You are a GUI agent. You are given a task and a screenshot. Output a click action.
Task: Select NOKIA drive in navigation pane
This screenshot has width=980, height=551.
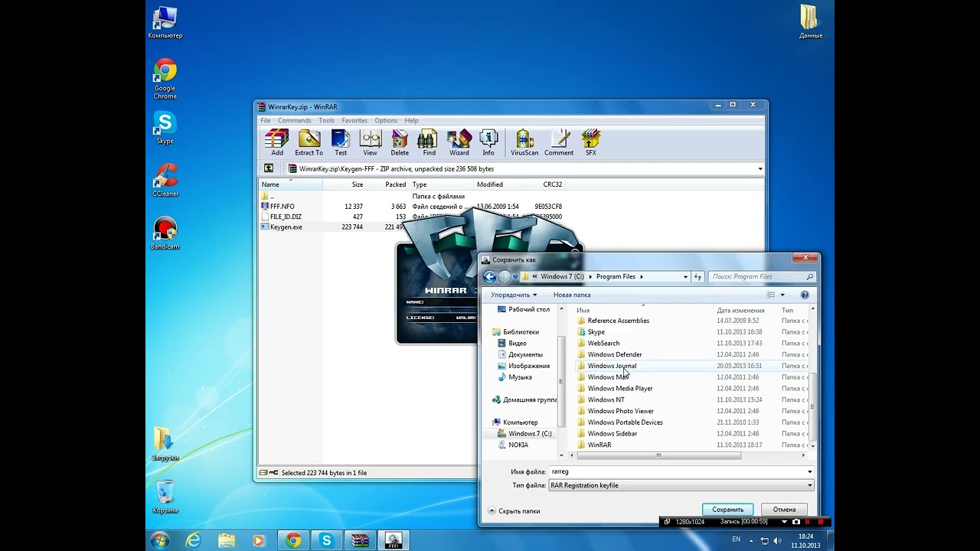518,445
